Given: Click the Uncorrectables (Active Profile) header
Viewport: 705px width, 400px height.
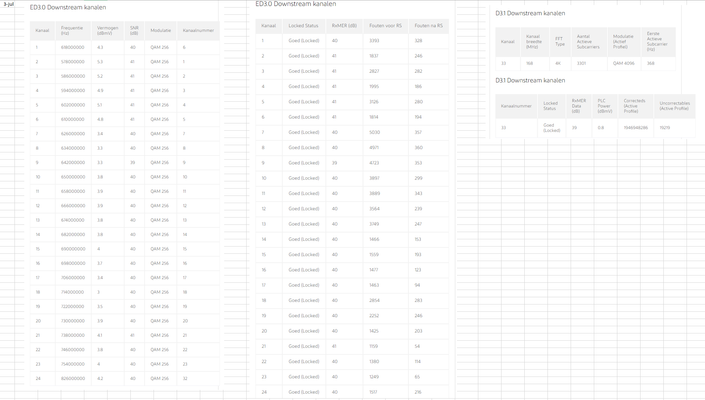Looking at the screenshot, I should click(x=674, y=106).
